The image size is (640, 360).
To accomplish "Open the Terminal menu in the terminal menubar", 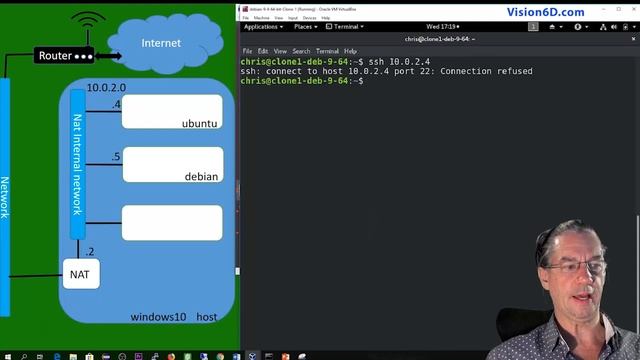I will point(327,51).
